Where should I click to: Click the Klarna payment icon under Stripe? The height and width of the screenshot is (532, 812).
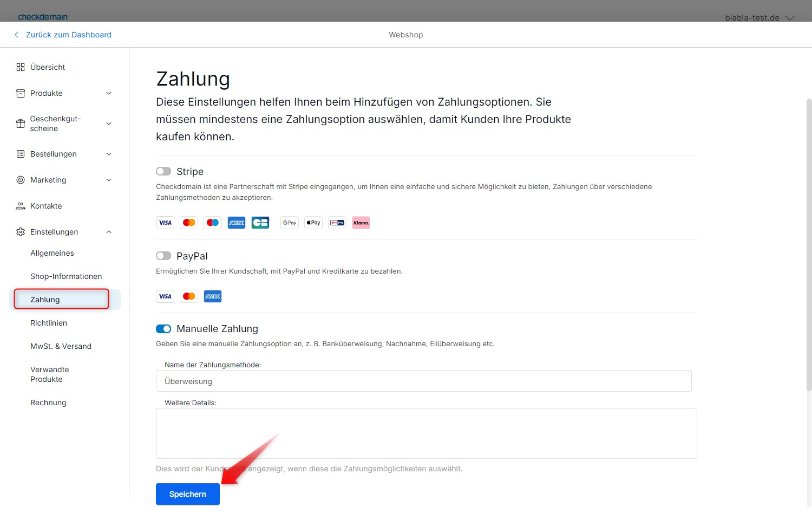(361, 222)
